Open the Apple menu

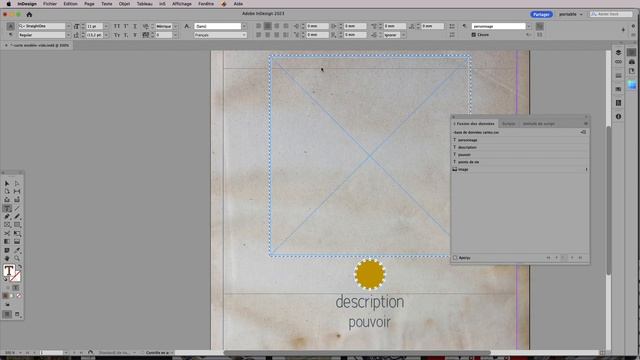pyautogui.click(x=9, y=4)
